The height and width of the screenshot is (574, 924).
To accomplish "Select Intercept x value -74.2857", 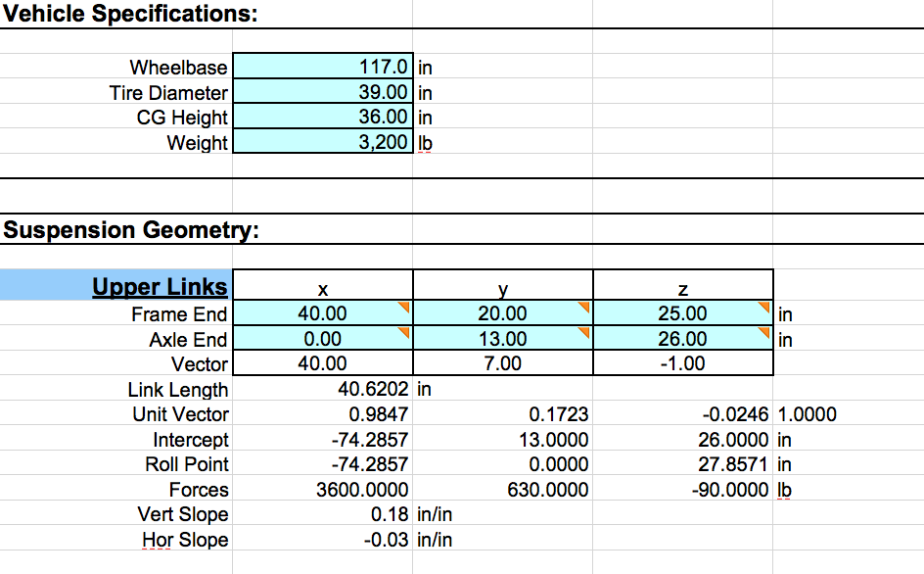I will 369,439.
